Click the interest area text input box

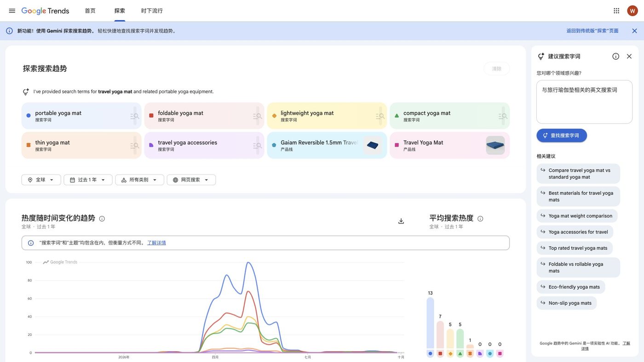[584, 102]
